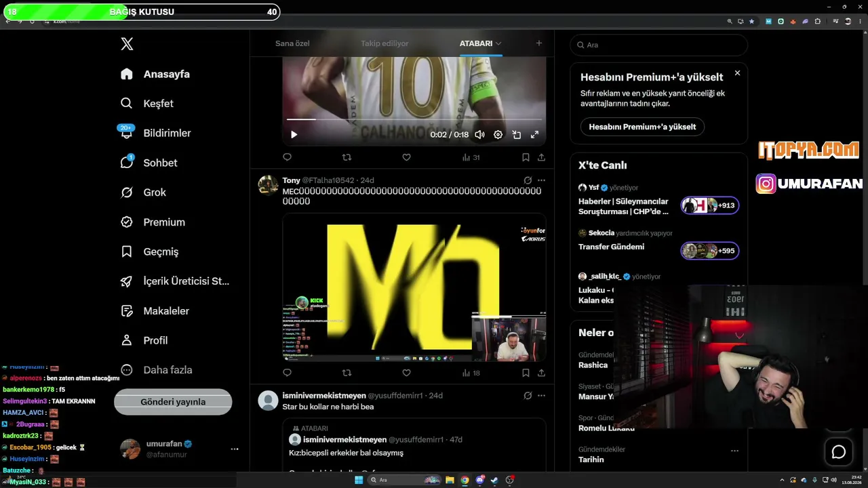This screenshot has width=868, height=488.
Task: Open Steam from the taskbar
Action: 495,481
